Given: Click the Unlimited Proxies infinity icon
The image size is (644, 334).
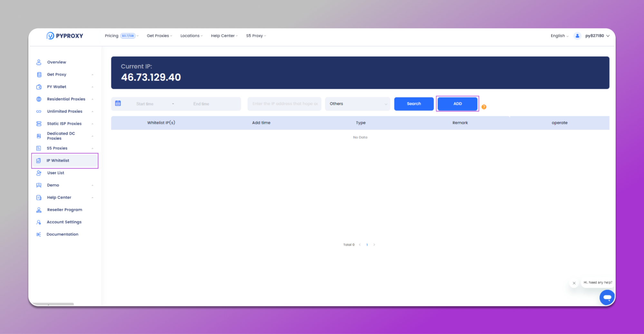Looking at the screenshot, I should click(39, 111).
